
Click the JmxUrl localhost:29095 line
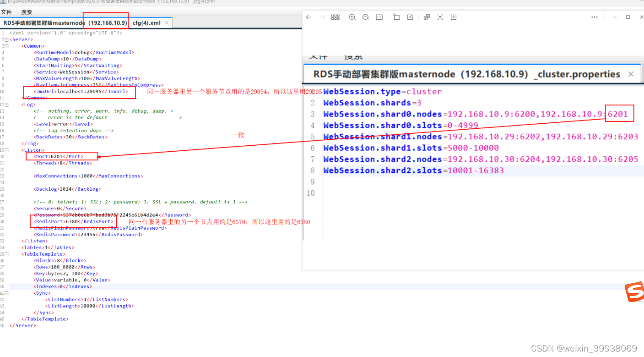[x=81, y=91]
